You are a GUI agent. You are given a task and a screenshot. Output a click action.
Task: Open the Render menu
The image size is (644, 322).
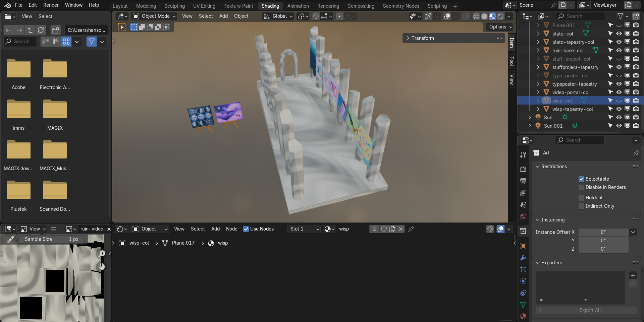coord(51,5)
